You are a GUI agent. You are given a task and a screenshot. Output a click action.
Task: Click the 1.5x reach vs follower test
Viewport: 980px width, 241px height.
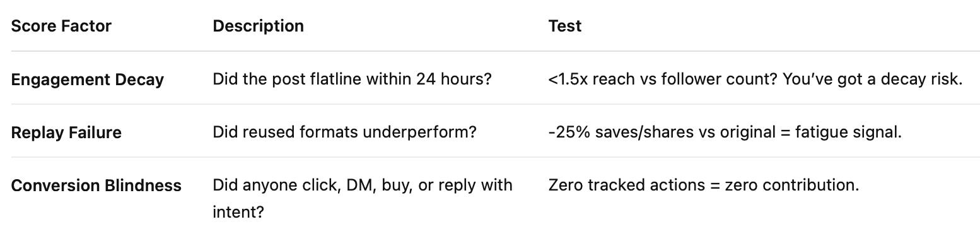click(x=755, y=79)
